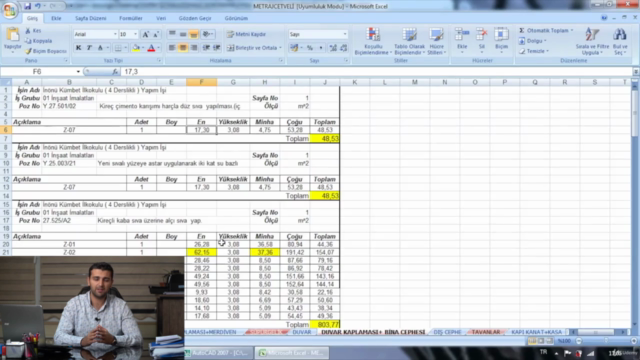Open the Dolgu fill dropdown
This screenshot has width=640, height=360.
(x=533, y=41)
